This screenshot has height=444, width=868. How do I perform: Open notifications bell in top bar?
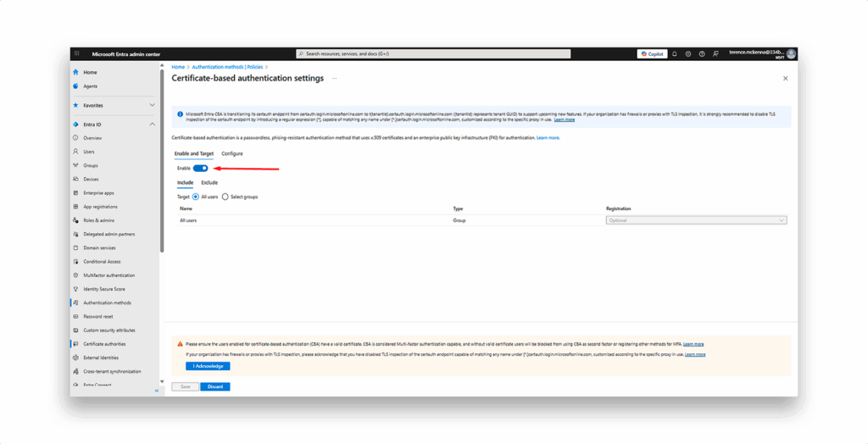coord(675,53)
